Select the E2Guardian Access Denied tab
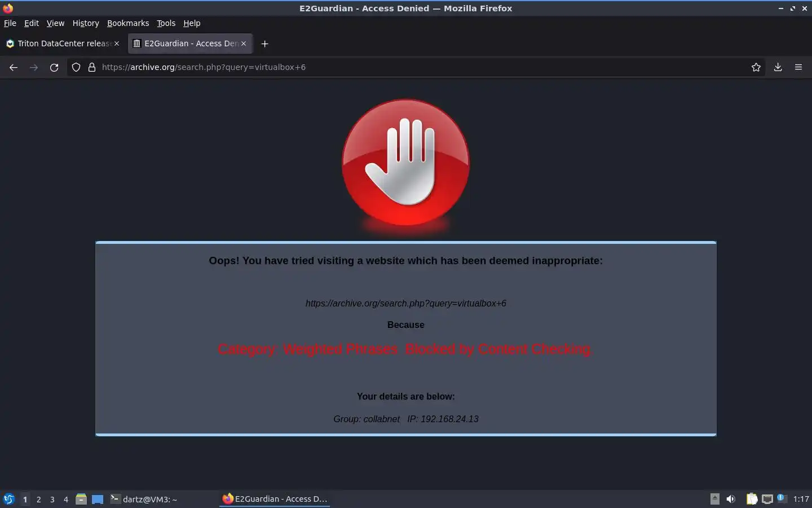This screenshot has width=812, height=508. 190,43
